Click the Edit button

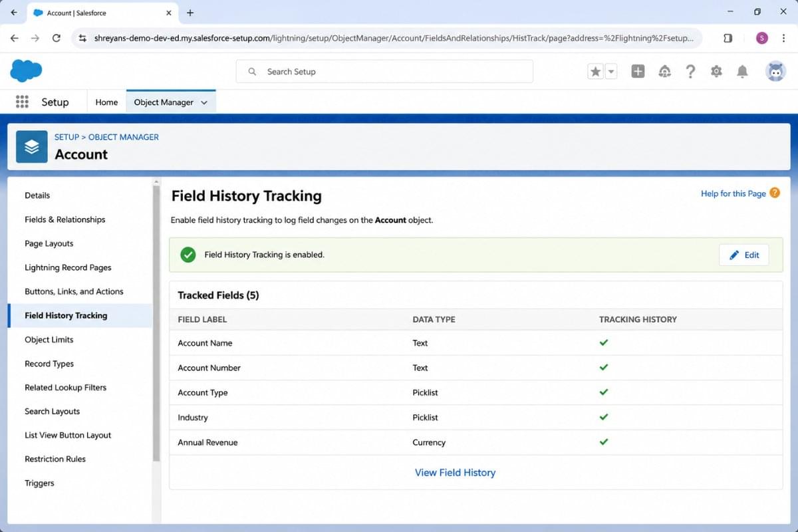(744, 255)
